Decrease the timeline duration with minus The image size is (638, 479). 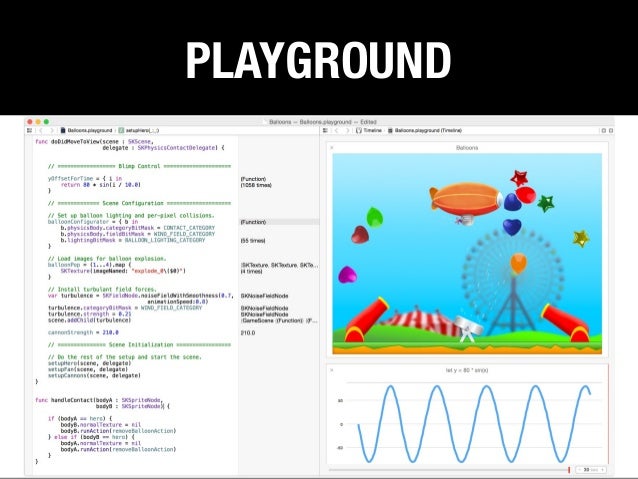(x=579, y=470)
